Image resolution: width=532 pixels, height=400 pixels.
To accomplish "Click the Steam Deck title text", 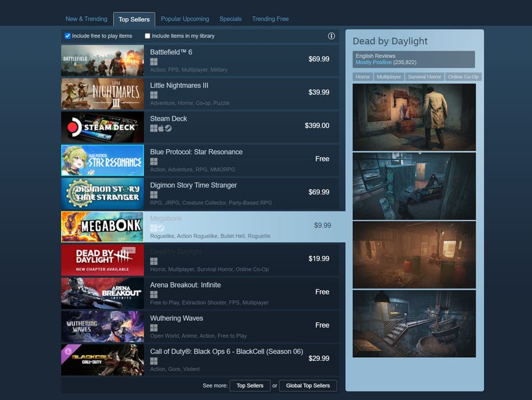I will click(168, 119).
